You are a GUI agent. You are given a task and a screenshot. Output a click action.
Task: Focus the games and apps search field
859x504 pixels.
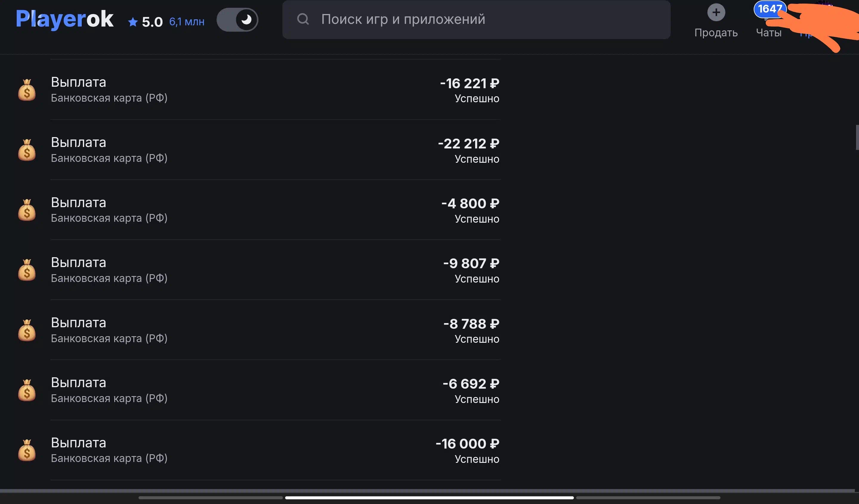(476, 19)
